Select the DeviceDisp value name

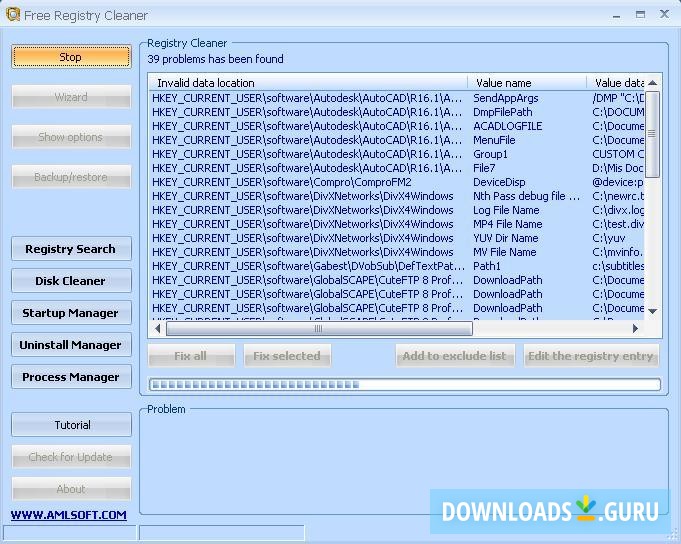[x=499, y=182]
